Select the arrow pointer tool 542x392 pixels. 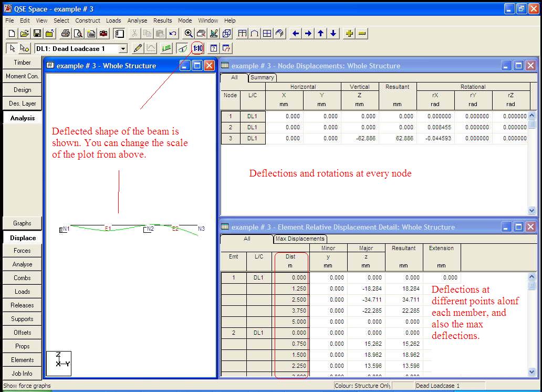click(x=12, y=48)
